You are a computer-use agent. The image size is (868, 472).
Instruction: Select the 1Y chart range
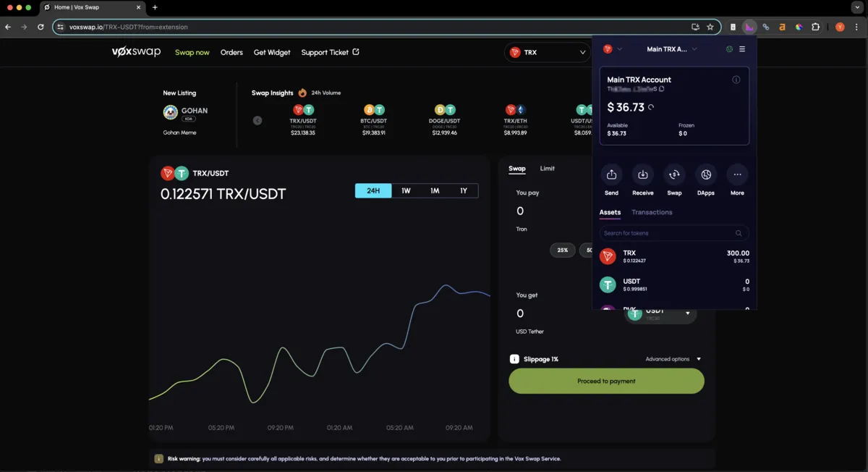pyautogui.click(x=464, y=191)
